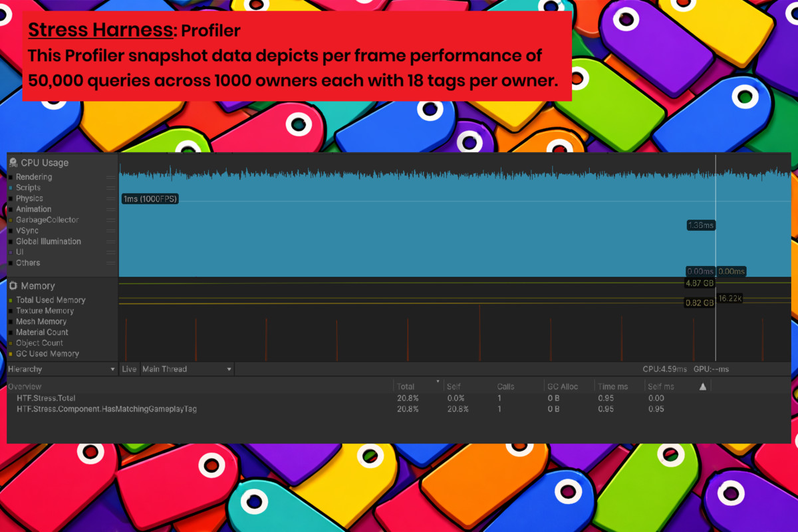Grab the Global Illumination row reorder handle
Image resolution: width=798 pixels, height=532 pixels.
point(111,242)
